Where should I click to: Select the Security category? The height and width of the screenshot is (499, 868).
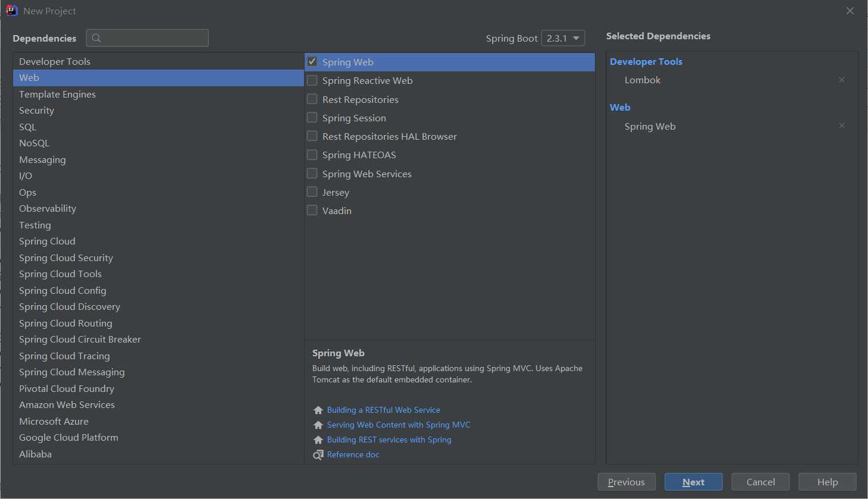pos(158,111)
